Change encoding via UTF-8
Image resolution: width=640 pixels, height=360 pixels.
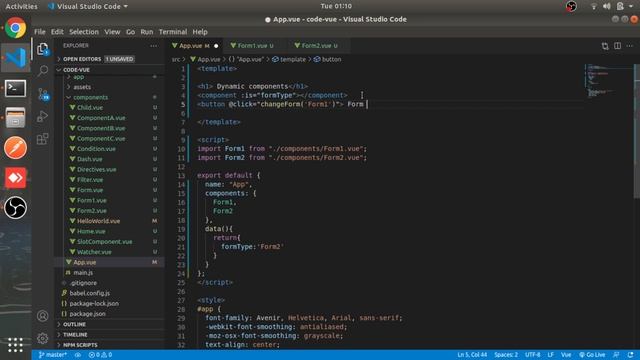532,355
